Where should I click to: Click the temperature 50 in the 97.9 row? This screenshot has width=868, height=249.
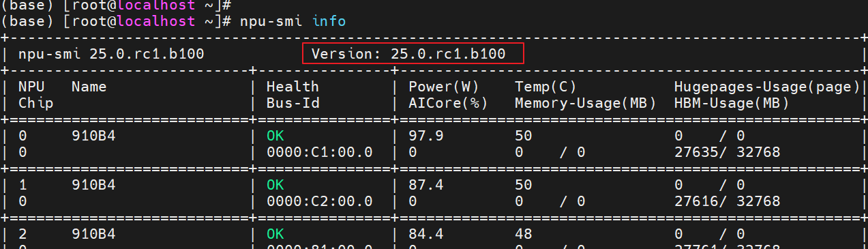click(523, 136)
